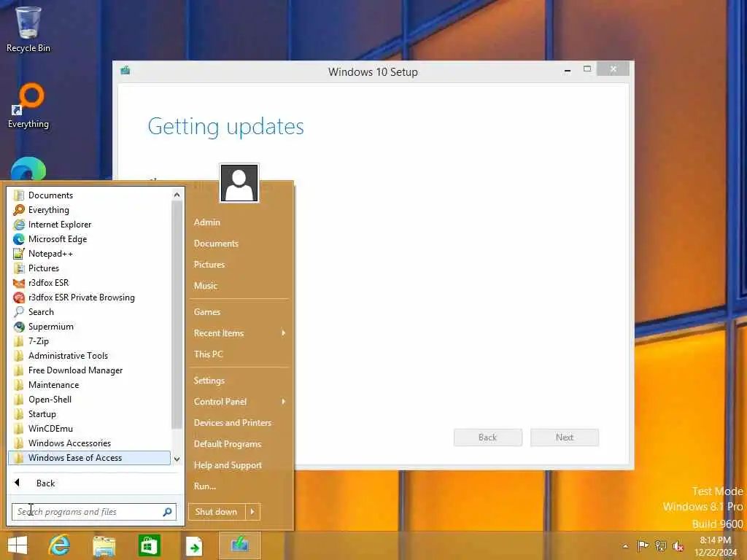Click the programs list scrollbar thumb
The image size is (747, 560).
pyautogui.click(x=177, y=314)
